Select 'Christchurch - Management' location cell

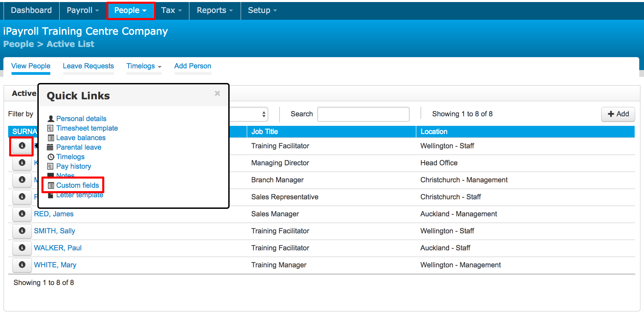[464, 180]
